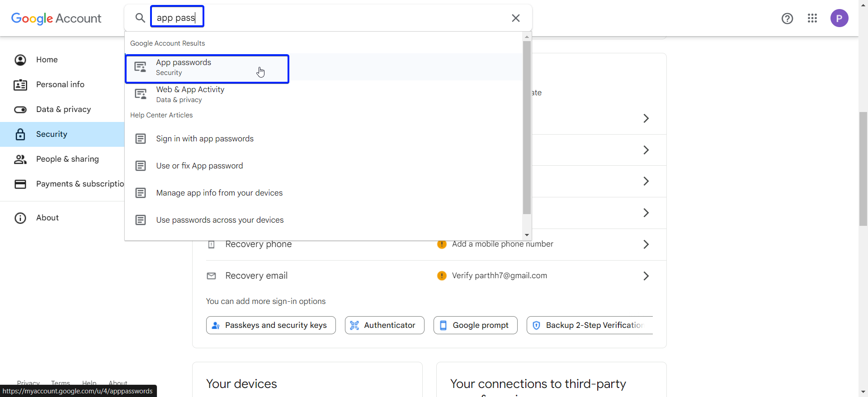Open Manage app info from your devices article
868x397 pixels.
pos(324,193)
